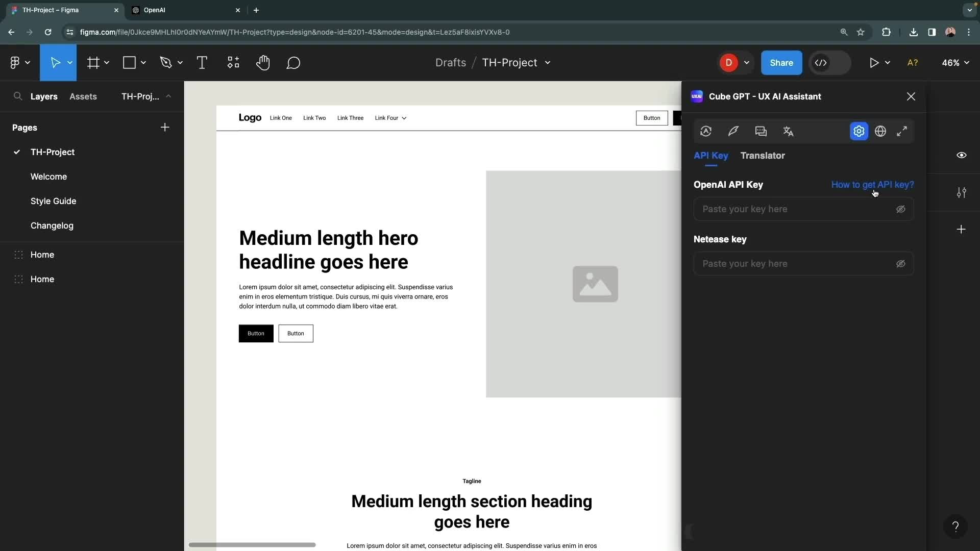
Task: Activate the Hand tool
Action: click(263, 63)
